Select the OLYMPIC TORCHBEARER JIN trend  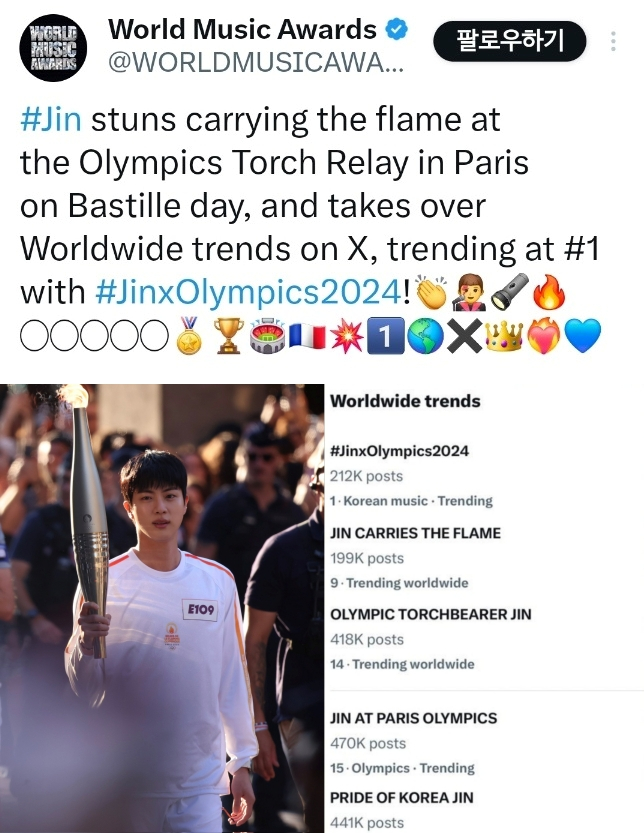click(430, 639)
